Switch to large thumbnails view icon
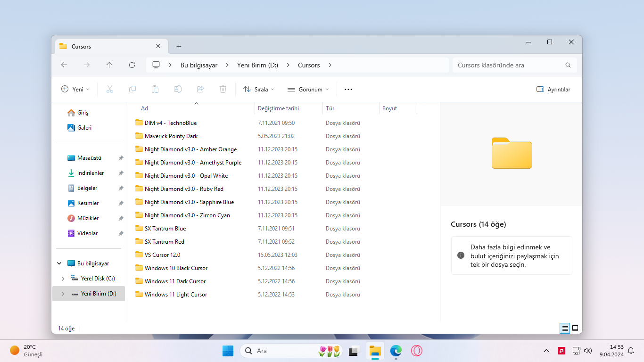Viewport: 644px width, 362px height. 575,328
